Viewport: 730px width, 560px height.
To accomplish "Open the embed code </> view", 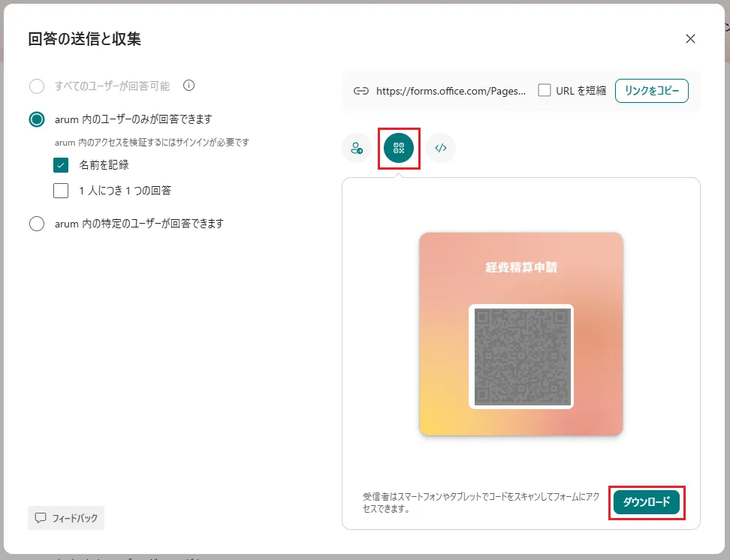I will point(440,148).
